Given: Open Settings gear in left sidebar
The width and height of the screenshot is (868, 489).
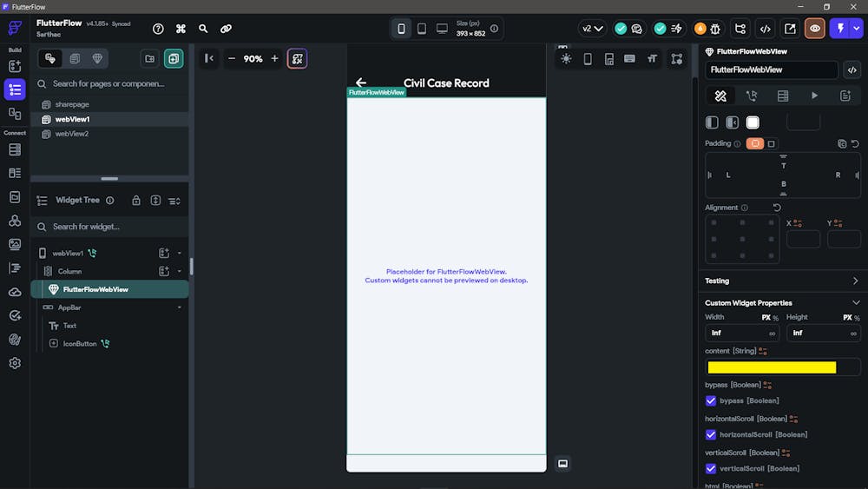Looking at the screenshot, I should [x=15, y=363].
